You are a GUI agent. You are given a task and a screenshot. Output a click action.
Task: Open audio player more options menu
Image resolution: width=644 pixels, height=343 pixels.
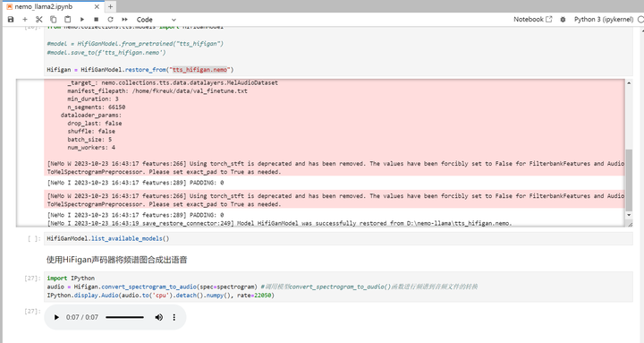[174, 317]
